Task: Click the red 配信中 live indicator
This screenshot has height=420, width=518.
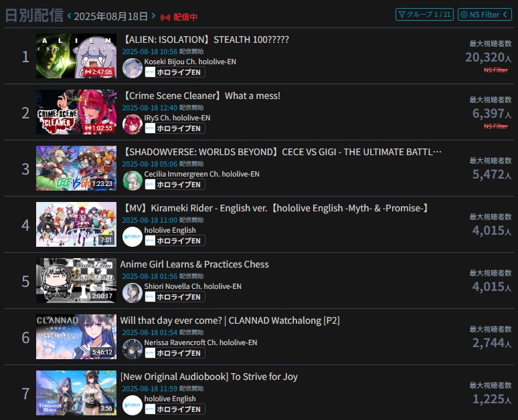Action: pos(179,17)
